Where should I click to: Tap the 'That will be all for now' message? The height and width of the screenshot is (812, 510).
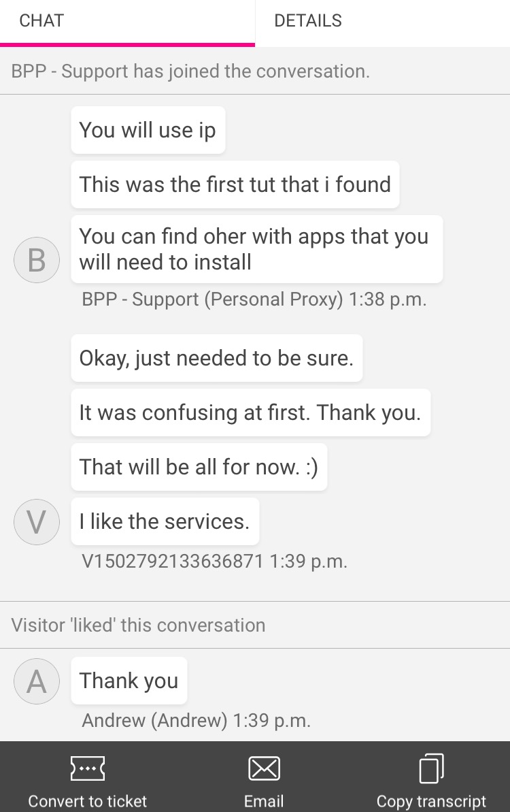pos(199,467)
